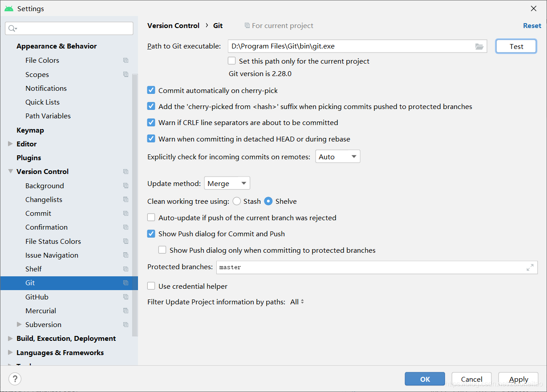Expand the Subversion tree node

tap(19, 324)
